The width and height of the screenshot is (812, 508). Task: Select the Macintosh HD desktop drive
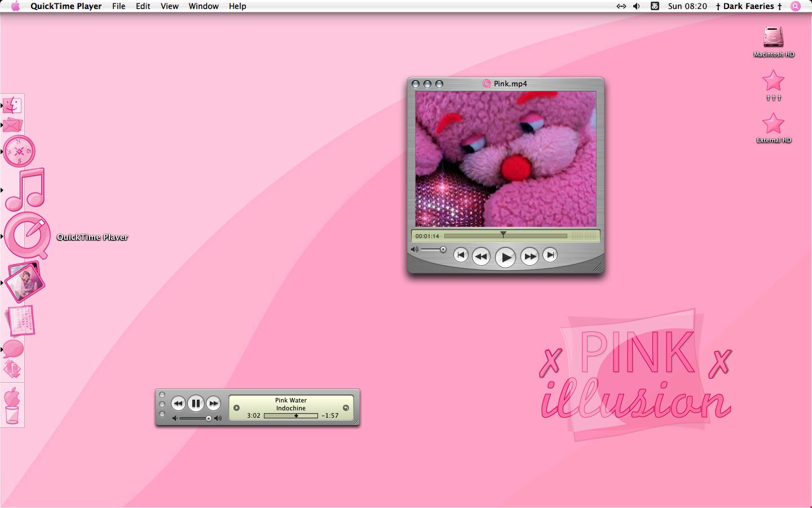pyautogui.click(x=774, y=42)
